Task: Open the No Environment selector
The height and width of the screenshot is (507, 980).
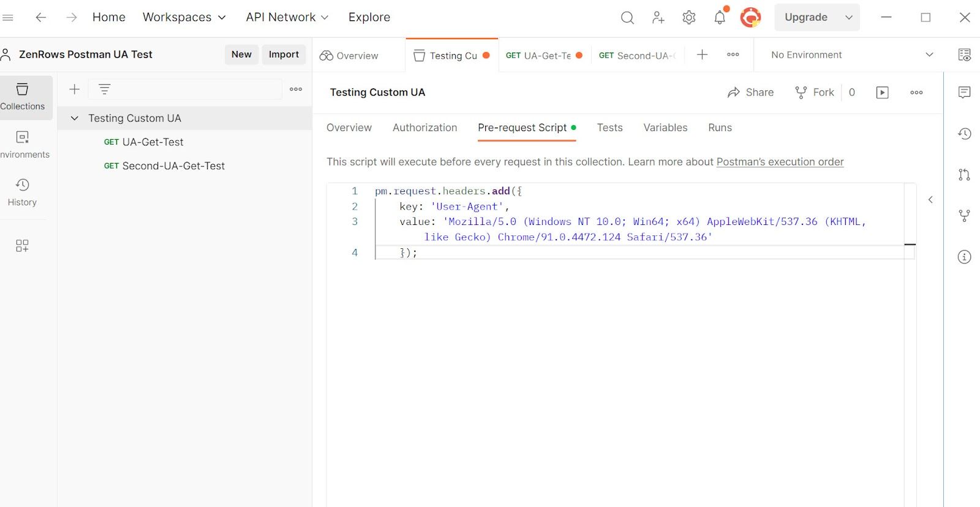Action: (x=852, y=55)
